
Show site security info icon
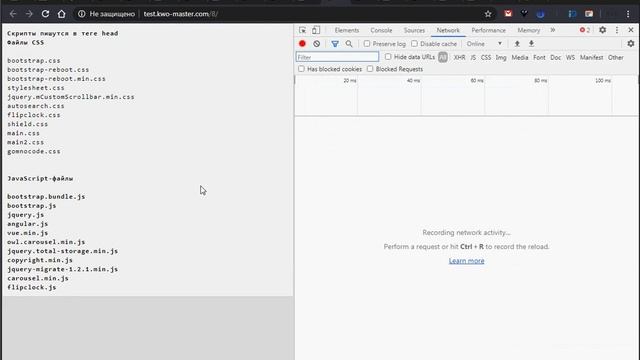point(82,14)
